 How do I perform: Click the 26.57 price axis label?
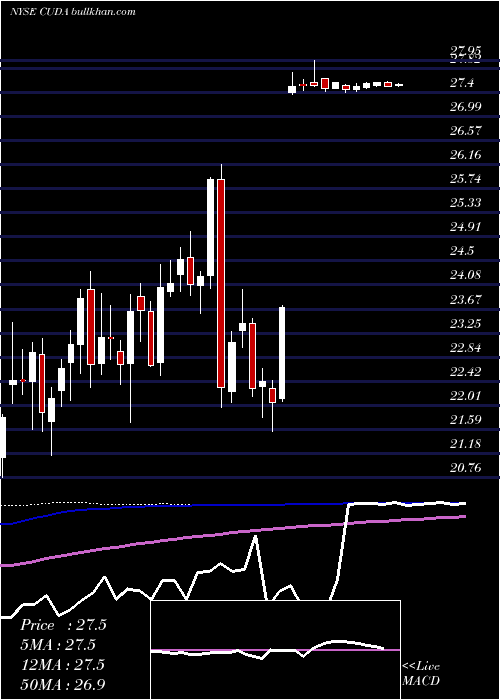click(x=466, y=131)
